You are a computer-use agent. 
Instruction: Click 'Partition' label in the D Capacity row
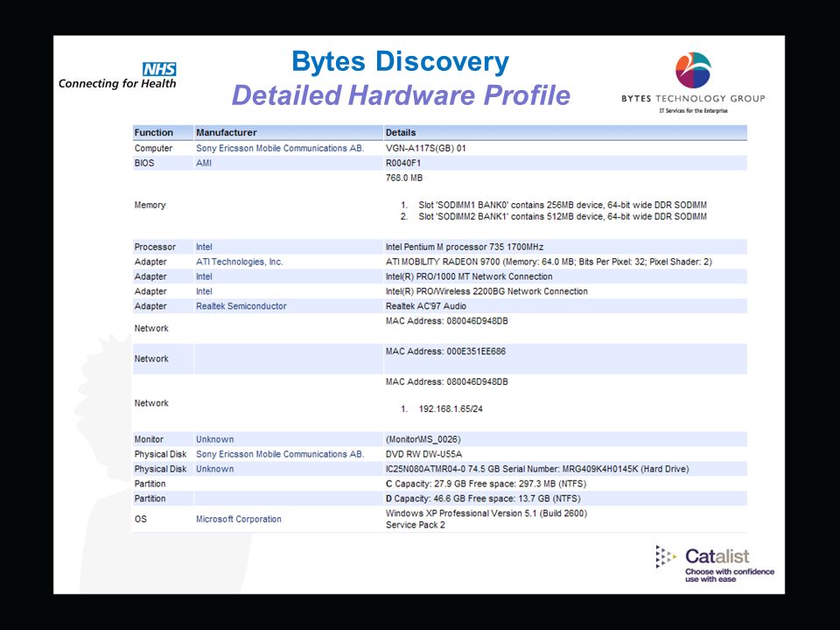(150, 499)
